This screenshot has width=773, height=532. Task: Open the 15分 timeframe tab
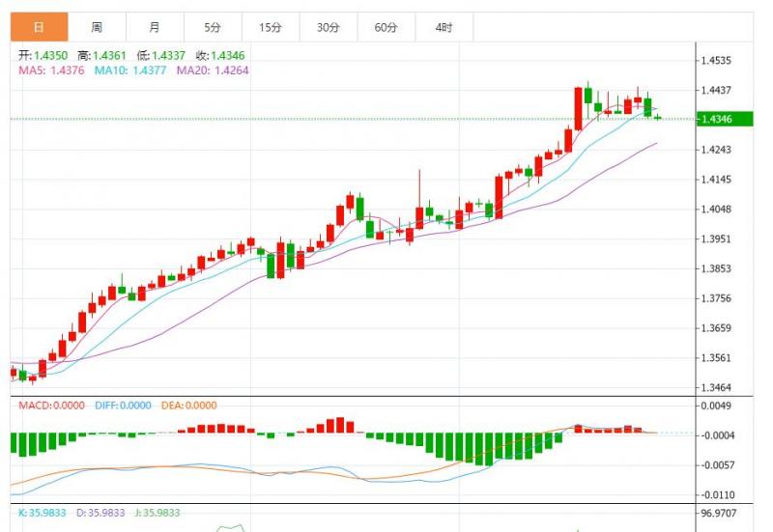tap(271, 27)
